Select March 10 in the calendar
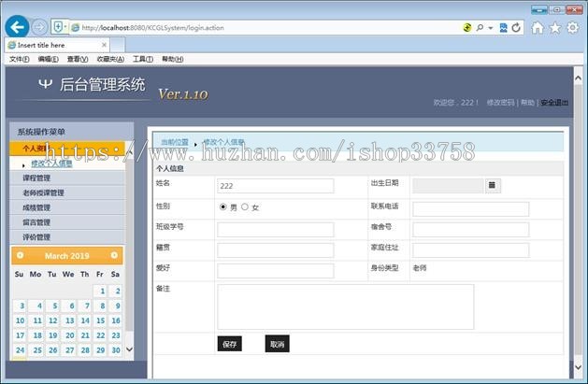Screen dimensions: 588x384 click(x=20, y=320)
